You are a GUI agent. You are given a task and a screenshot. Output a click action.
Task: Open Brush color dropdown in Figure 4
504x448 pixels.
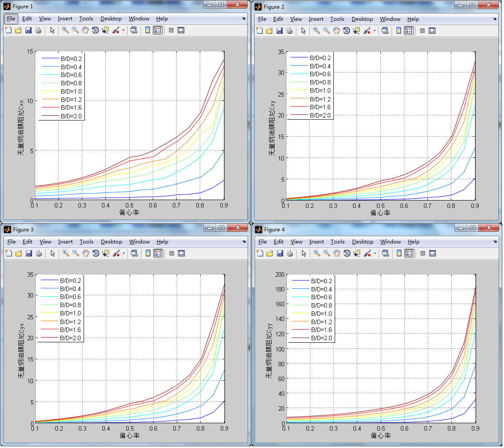point(375,253)
